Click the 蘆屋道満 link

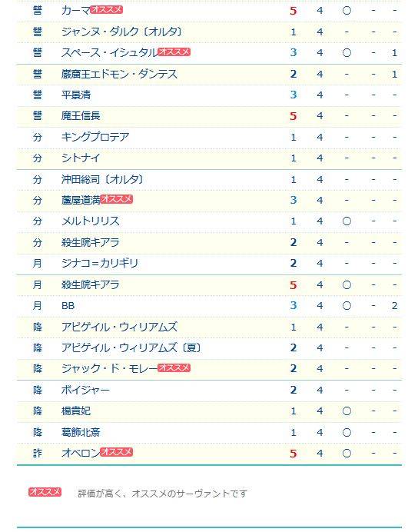click(x=81, y=200)
